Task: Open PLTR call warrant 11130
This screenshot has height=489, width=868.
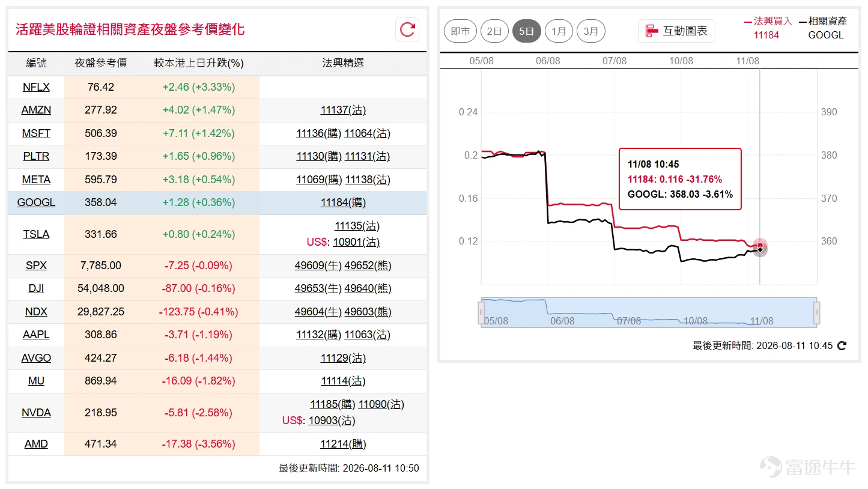Action: coord(319,156)
